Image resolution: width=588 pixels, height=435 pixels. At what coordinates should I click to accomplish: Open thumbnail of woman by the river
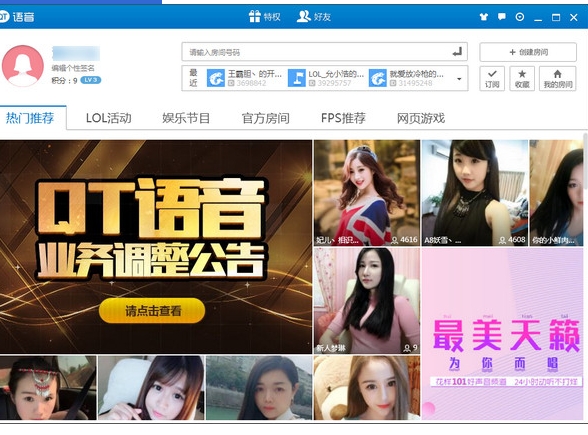click(x=259, y=388)
